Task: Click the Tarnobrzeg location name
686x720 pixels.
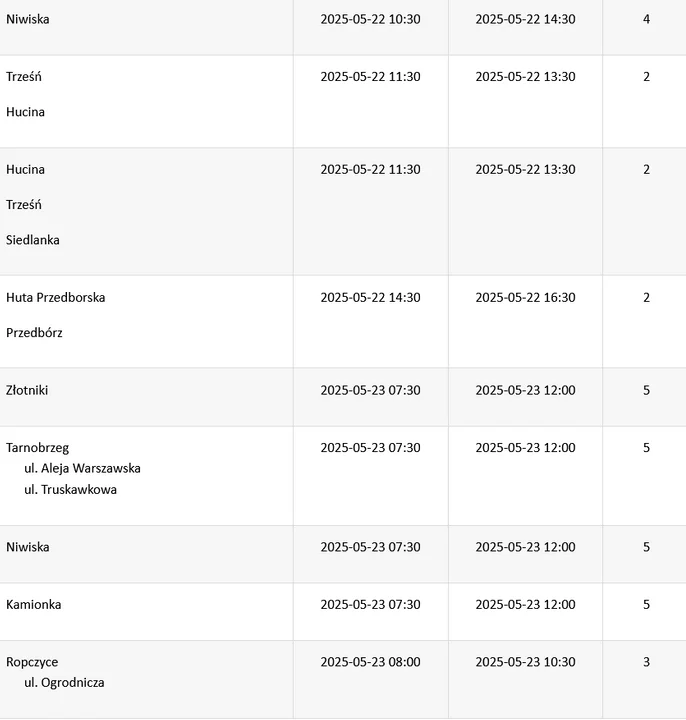Action: pyautogui.click(x=38, y=448)
